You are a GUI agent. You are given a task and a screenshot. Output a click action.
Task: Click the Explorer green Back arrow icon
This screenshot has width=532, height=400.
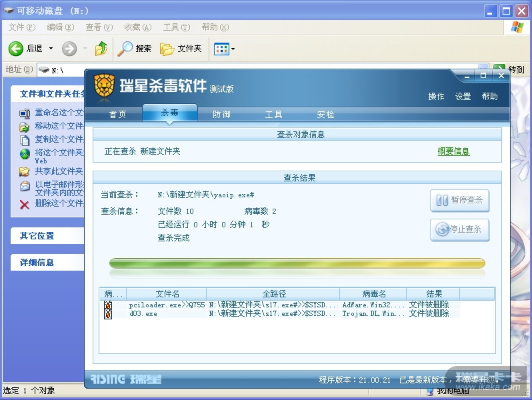[15, 49]
